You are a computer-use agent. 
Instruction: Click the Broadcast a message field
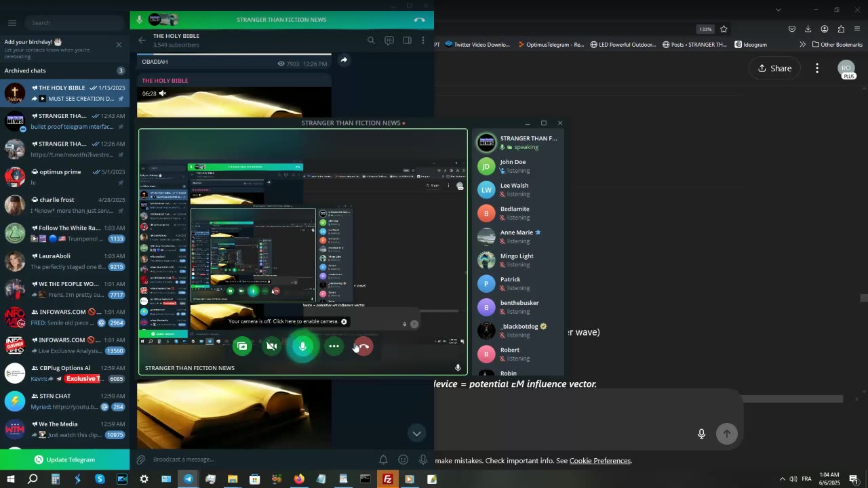point(261,460)
